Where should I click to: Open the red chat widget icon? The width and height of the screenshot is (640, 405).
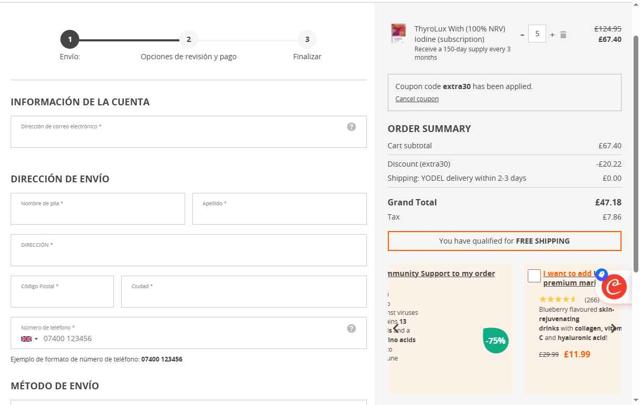(613, 287)
